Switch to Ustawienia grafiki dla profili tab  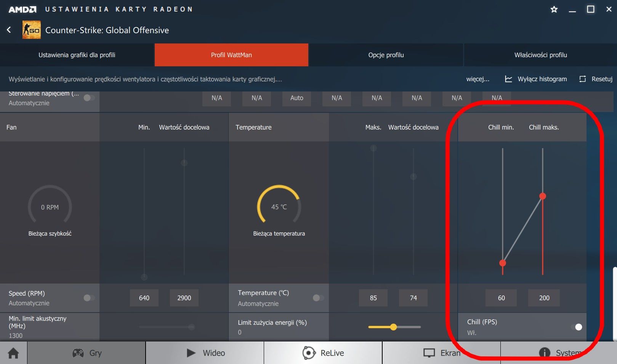77,55
